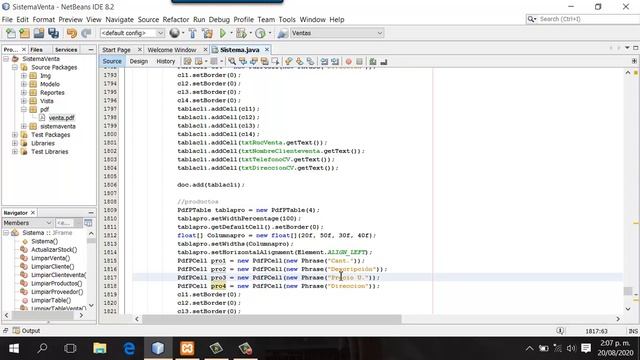Click the Profile Project icon
The image size is (640, 360).
coord(260,33)
